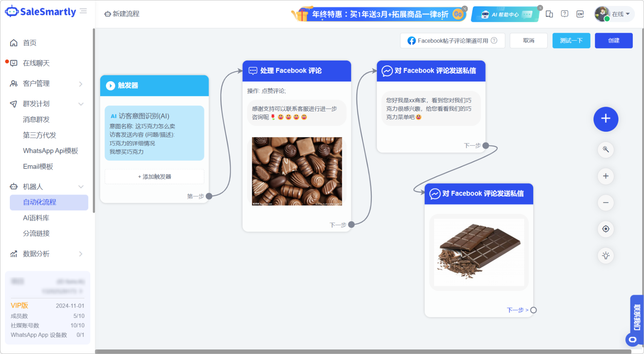Click the SaleSmartly logo
Image resolution: width=644 pixels, height=354 pixels.
pyautogui.click(x=41, y=12)
